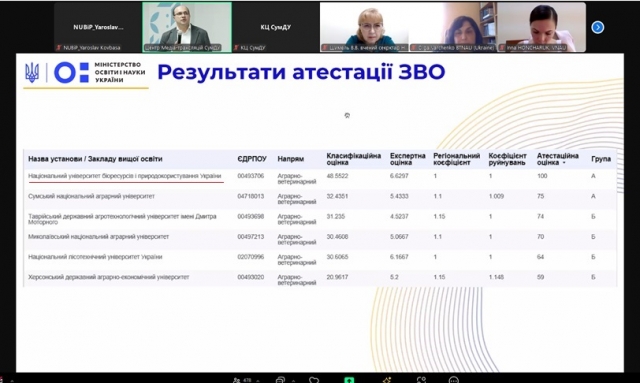Click ЄДРПОУ code 00497213
Viewport: 640px width, 383px height.
pos(251,237)
